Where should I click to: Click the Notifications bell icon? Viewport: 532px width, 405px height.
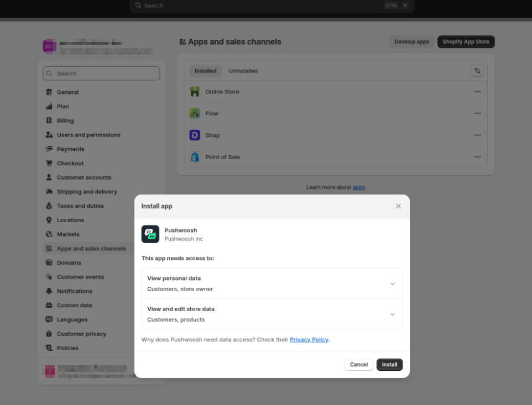(49, 291)
